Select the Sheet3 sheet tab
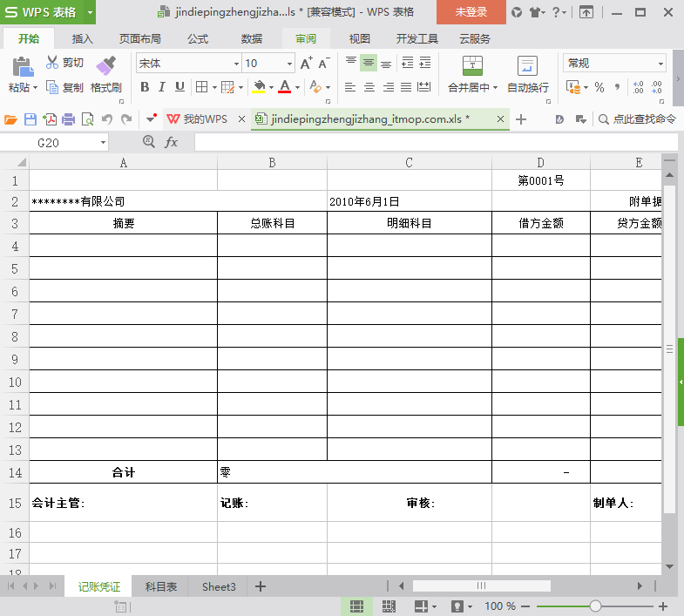 [x=219, y=586]
